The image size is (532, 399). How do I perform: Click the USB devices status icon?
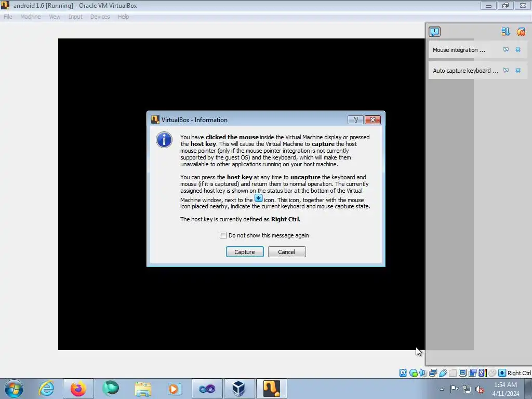[x=443, y=373]
